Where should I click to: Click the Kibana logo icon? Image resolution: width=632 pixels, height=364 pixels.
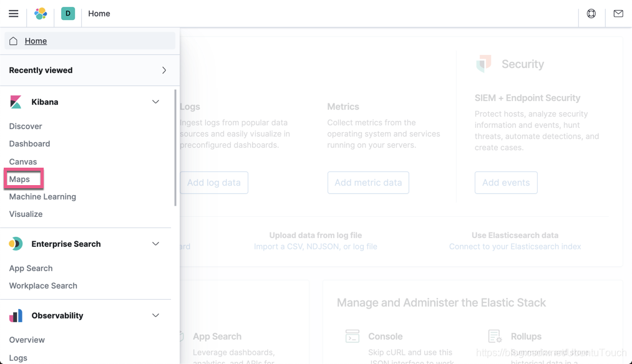tap(16, 102)
